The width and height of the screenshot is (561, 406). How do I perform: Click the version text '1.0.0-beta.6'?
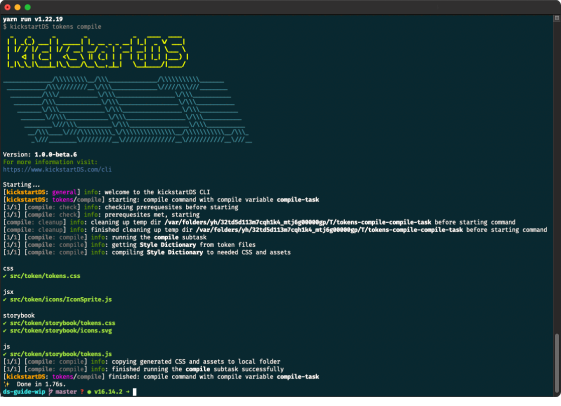[56, 155]
